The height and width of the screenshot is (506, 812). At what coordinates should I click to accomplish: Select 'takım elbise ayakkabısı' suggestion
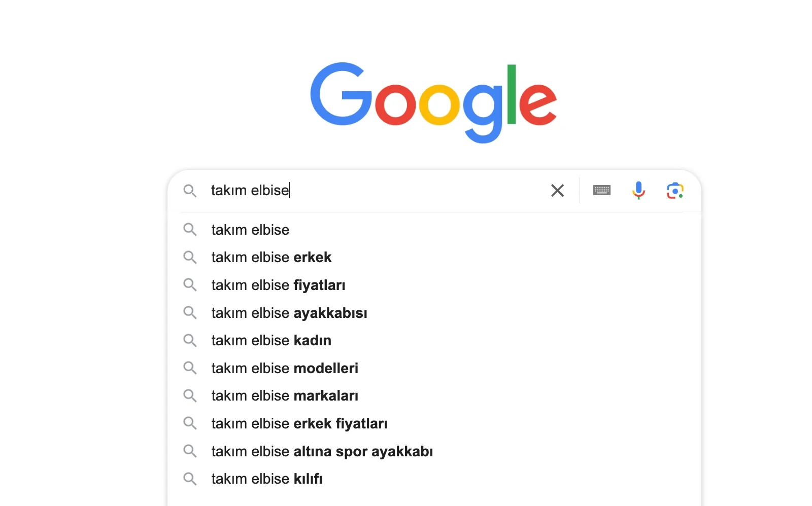(x=289, y=313)
